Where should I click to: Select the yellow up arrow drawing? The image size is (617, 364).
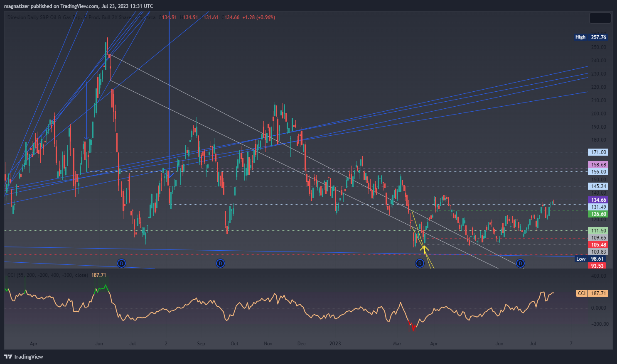pyautogui.click(x=424, y=249)
